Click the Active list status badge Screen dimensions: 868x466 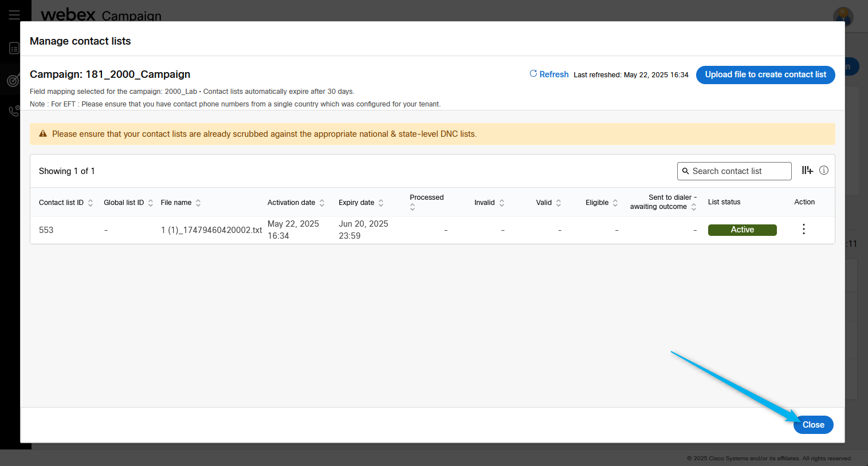tap(742, 230)
